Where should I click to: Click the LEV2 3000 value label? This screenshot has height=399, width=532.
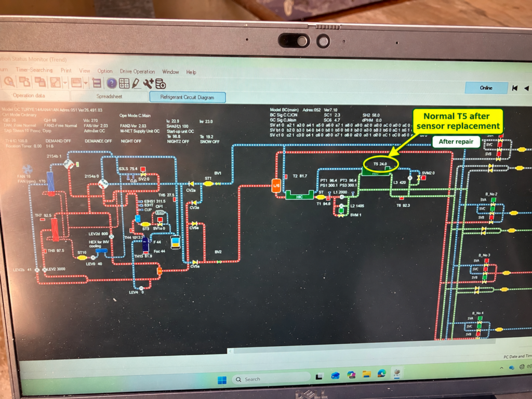click(x=56, y=269)
